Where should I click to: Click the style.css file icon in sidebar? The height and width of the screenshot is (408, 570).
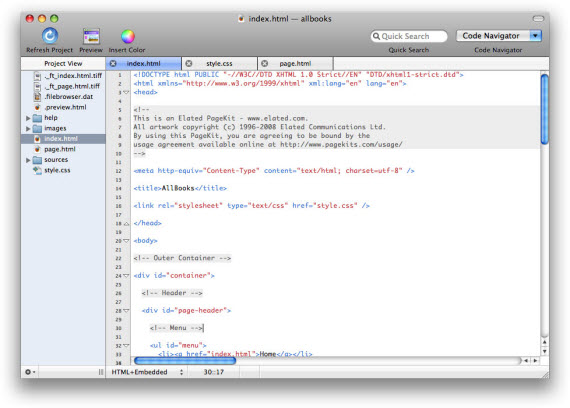point(37,170)
